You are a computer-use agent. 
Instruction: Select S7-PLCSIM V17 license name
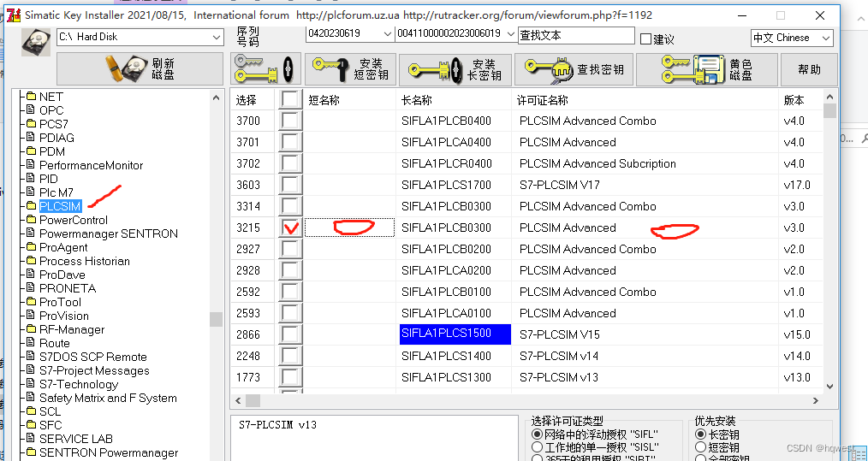click(559, 185)
